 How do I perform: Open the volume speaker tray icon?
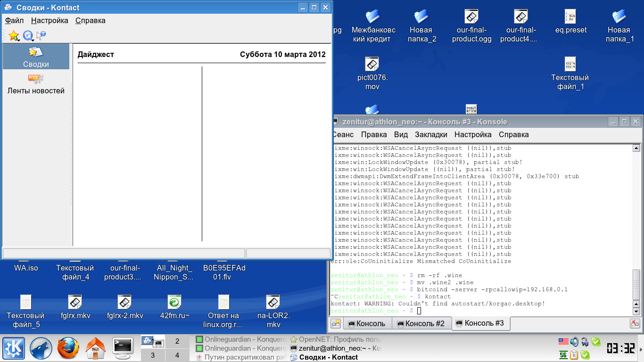coord(574,342)
